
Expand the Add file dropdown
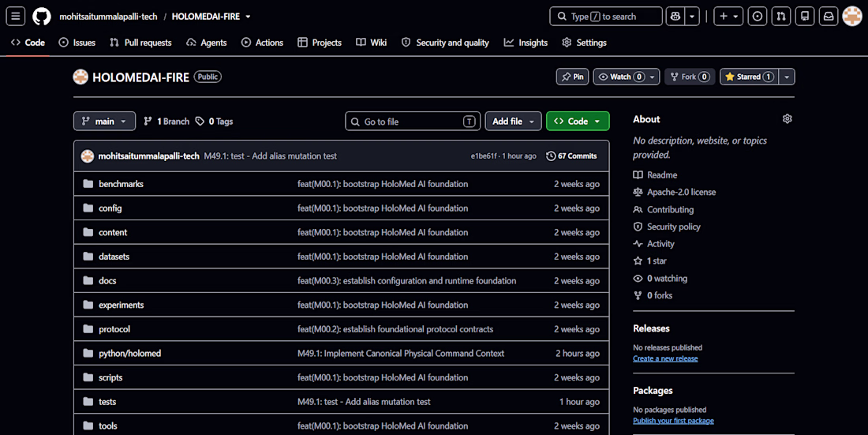click(x=513, y=121)
